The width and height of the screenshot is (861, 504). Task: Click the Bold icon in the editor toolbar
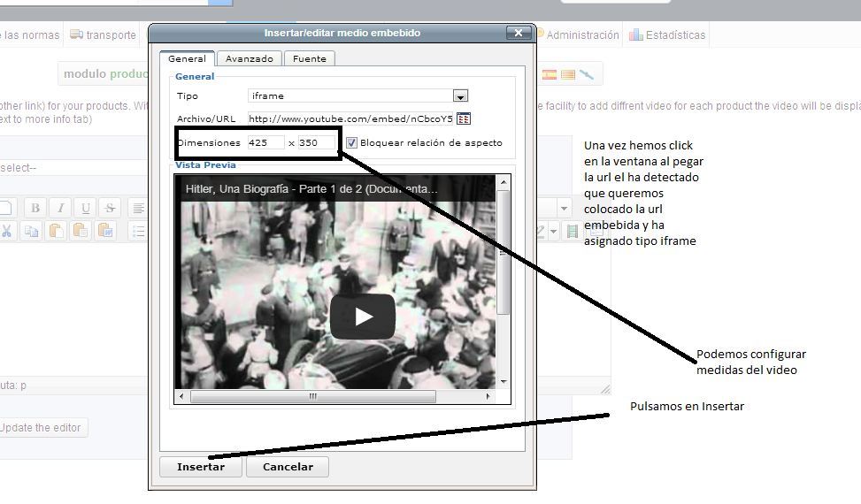pyautogui.click(x=35, y=208)
